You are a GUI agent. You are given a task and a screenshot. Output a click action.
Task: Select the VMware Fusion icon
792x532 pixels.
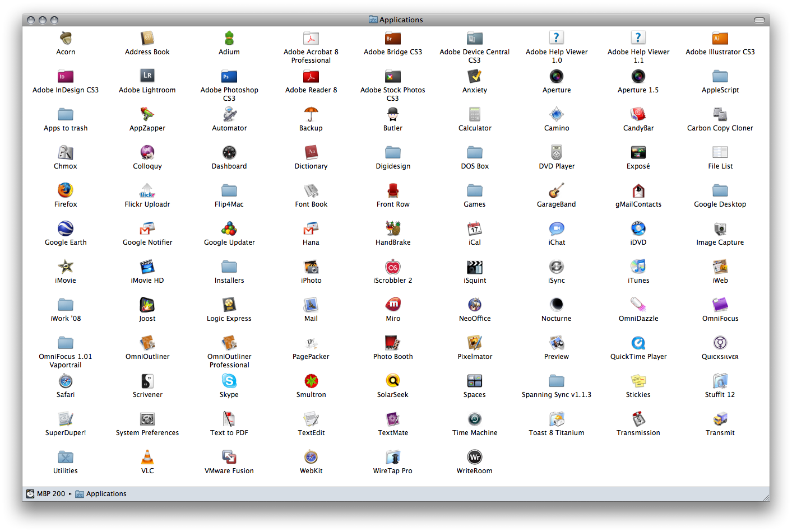click(x=229, y=457)
